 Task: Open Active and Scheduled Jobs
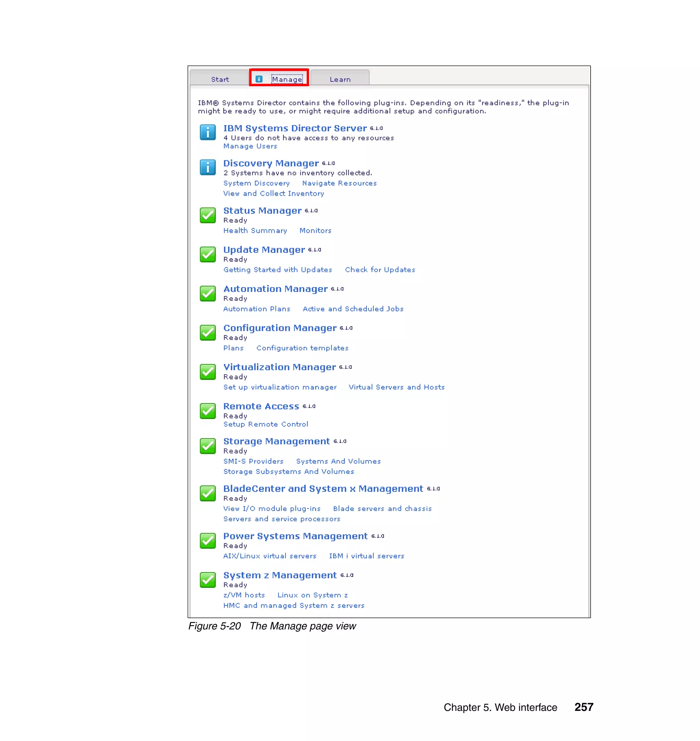point(353,309)
